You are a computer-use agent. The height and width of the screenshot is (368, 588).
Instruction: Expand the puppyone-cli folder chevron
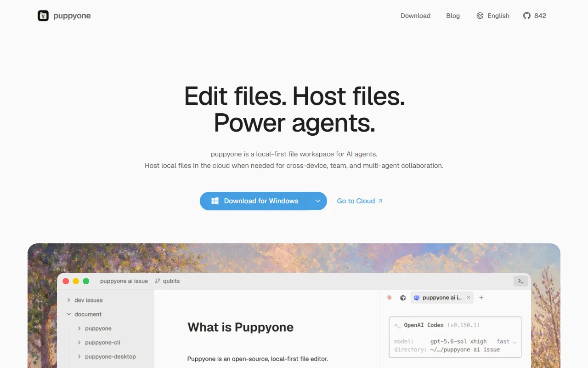pyautogui.click(x=79, y=343)
